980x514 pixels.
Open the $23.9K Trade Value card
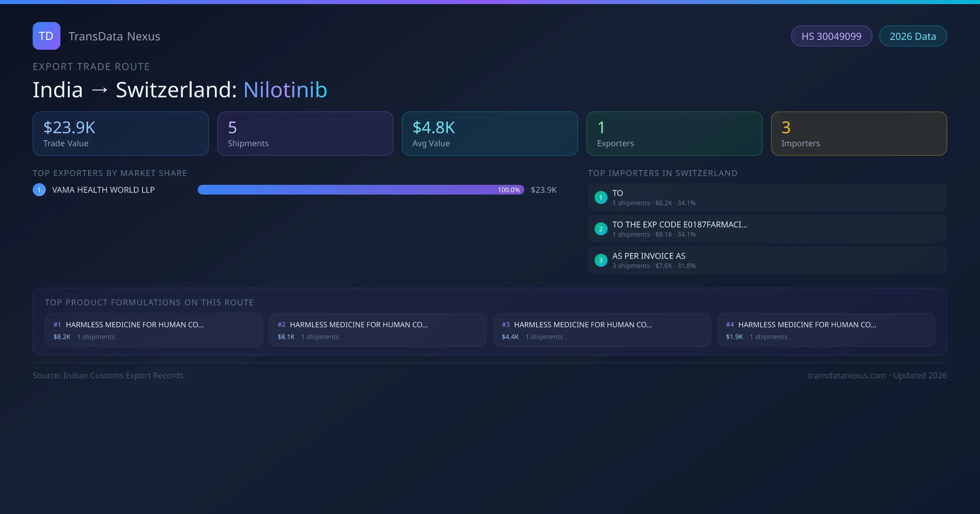(x=120, y=134)
